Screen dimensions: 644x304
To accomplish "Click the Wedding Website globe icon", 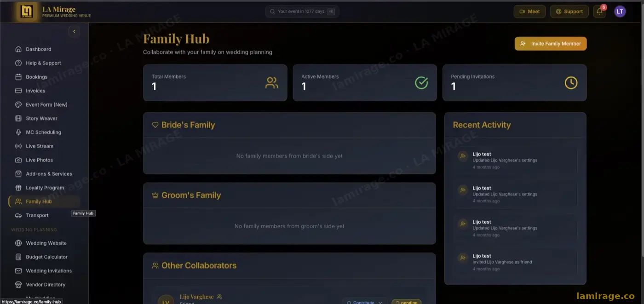I will [18, 243].
